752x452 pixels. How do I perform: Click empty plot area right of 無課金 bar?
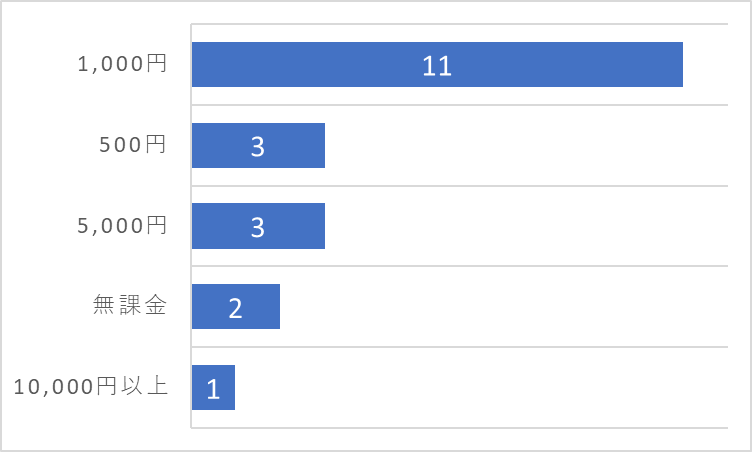(x=504, y=307)
